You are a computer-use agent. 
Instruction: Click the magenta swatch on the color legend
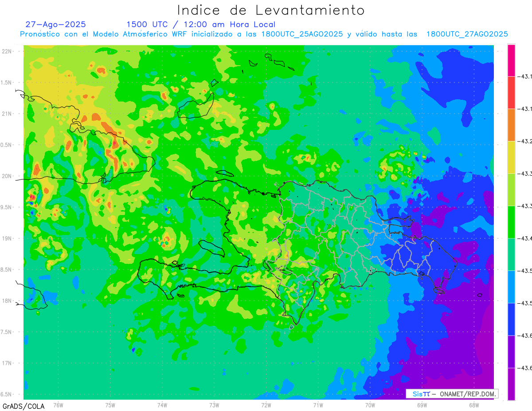[511, 60]
